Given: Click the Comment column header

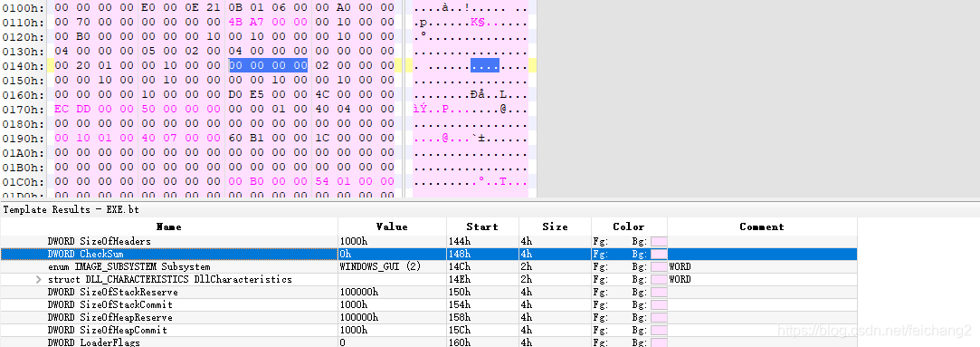Looking at the screenshot, I should tap(761, 227).
